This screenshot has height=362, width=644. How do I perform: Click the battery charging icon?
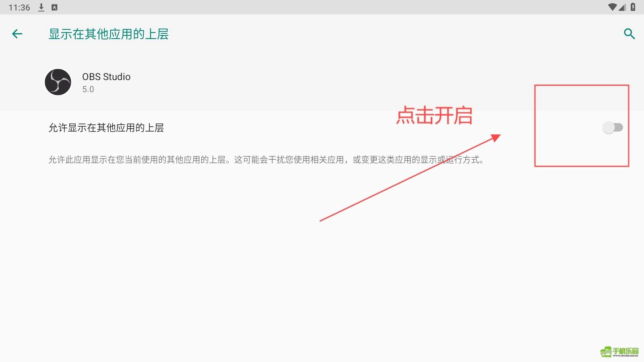tap(633, 7)
